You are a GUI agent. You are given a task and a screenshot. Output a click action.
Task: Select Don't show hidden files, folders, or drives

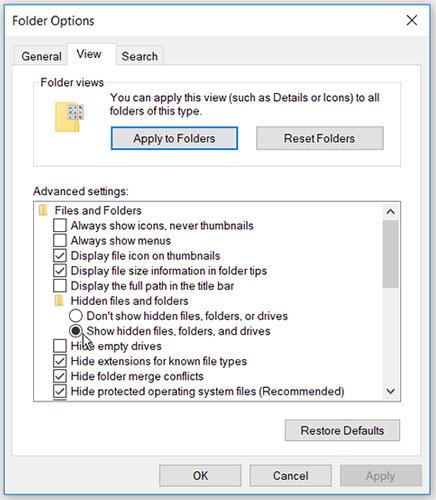(x=76, y=316)
